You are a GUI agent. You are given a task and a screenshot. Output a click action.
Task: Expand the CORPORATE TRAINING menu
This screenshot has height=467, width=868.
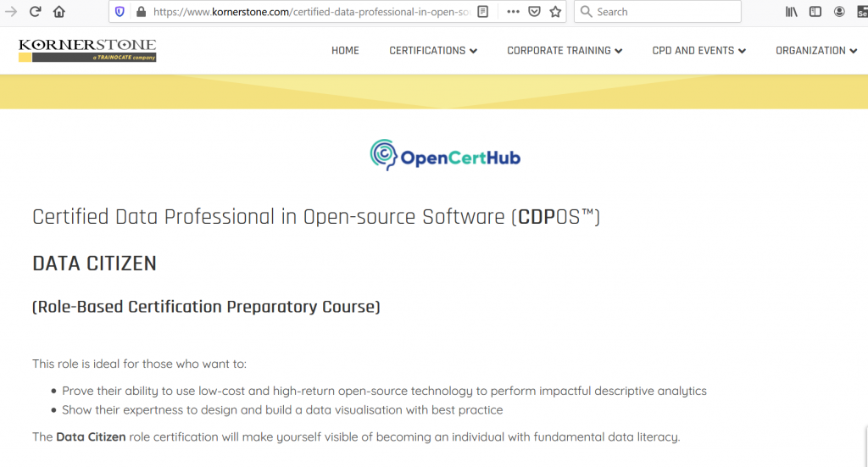pyautogui.click(x=565, y=50)
